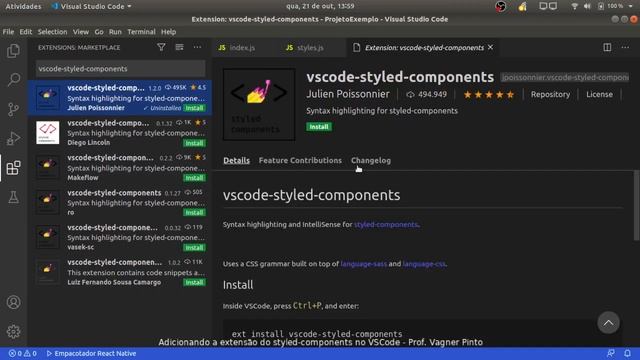Click the five-star rating on extension page
The height and width of the screenshot is (360, 640).
click(489, 95)
